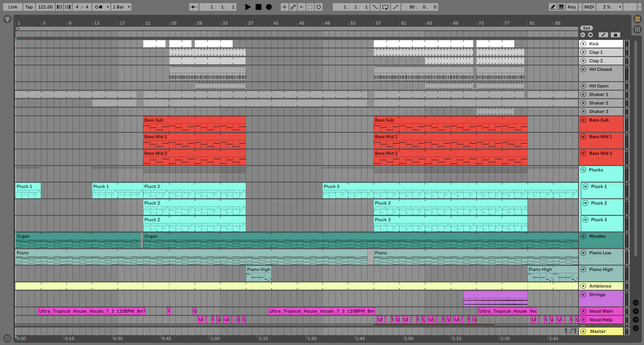Toggle Draw Mode pencil icon
This screenshot has height=345, width=644.
[553, 7]
